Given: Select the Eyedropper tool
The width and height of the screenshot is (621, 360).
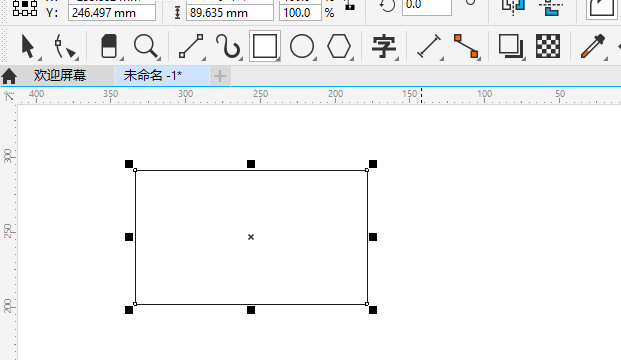Looking at the screenshot, I should click(593, 46).
